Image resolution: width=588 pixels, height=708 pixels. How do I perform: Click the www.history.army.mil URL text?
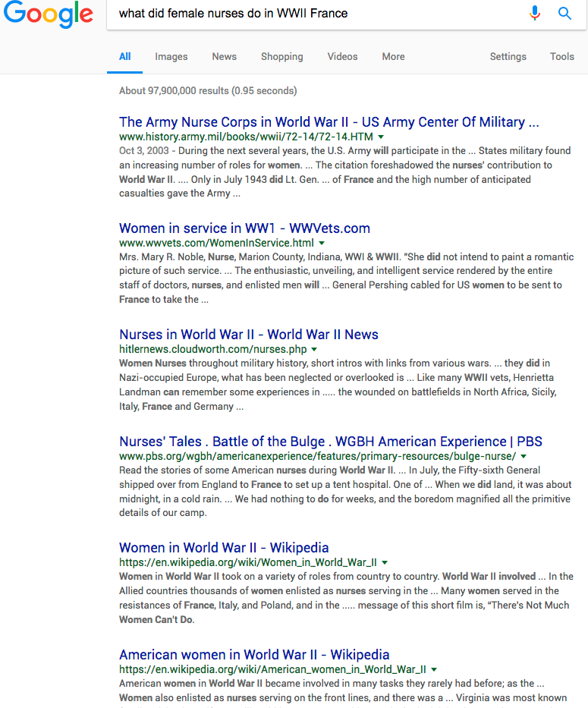(x=246, y=137)
